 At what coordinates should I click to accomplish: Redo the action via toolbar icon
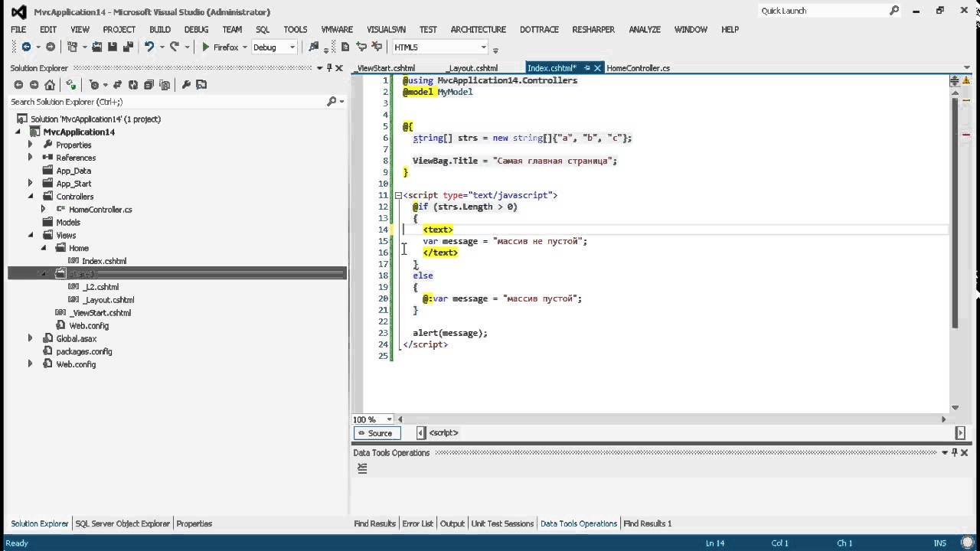(x=175, y=47)
